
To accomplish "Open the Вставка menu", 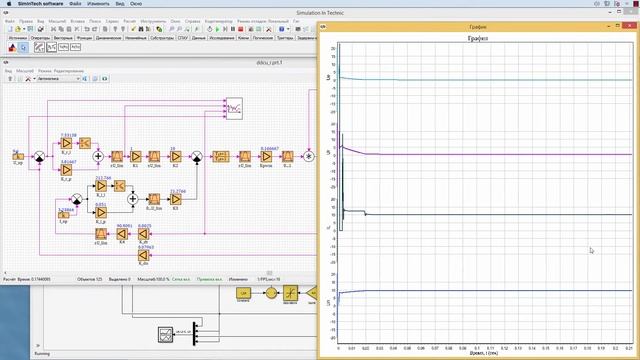I will coord(78,21).
